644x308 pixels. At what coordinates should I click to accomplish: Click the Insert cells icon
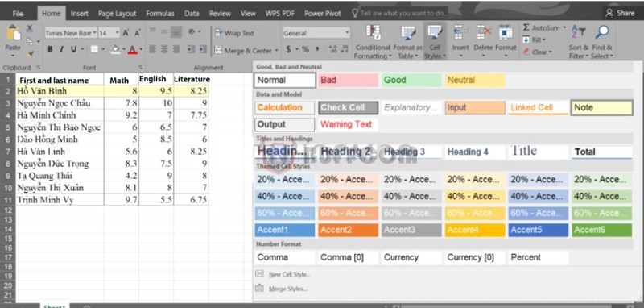click(460, 32)
